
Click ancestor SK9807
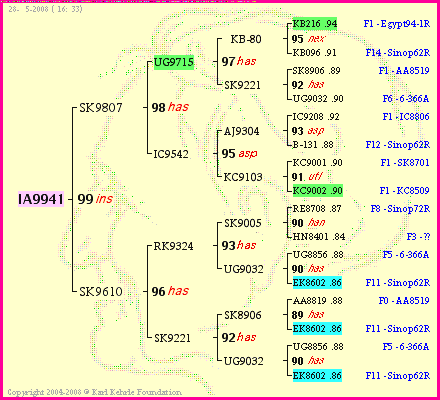[101, 108]
